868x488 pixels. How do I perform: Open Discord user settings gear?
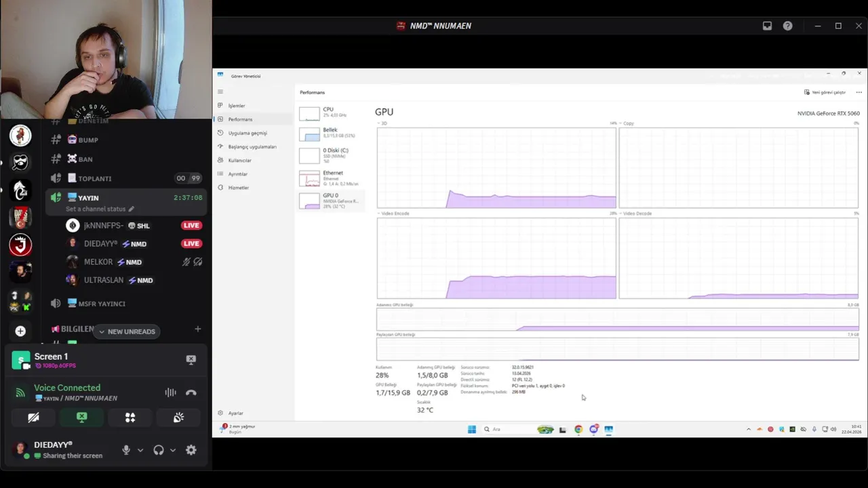tap(191, 450)
